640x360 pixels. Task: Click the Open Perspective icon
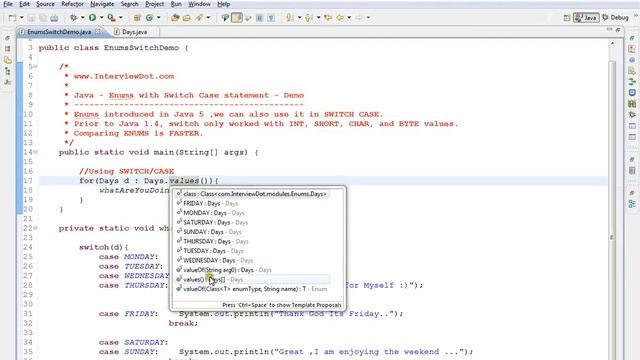[x=567, y=18]
